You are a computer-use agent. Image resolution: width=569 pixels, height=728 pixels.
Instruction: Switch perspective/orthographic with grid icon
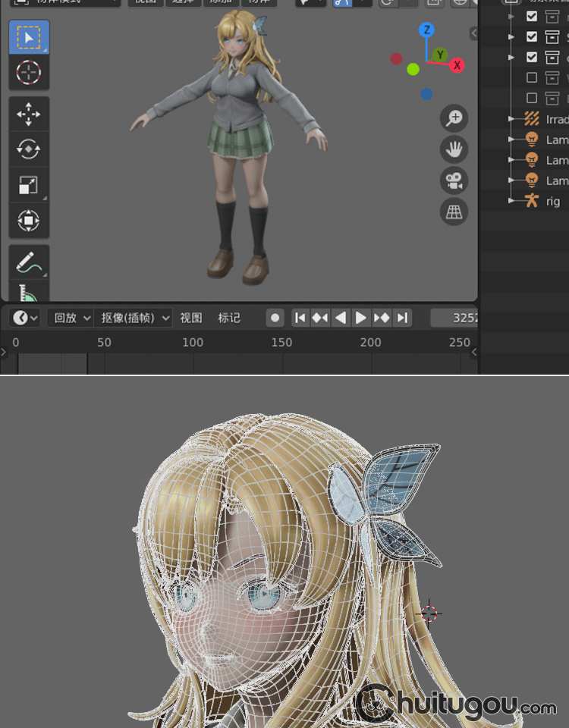click(454, 212)
